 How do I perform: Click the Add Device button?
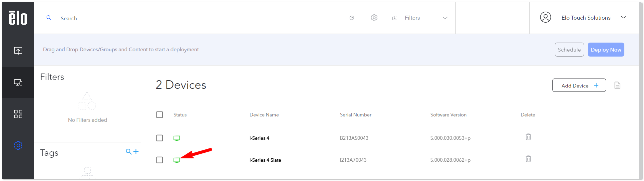point(579,86)
